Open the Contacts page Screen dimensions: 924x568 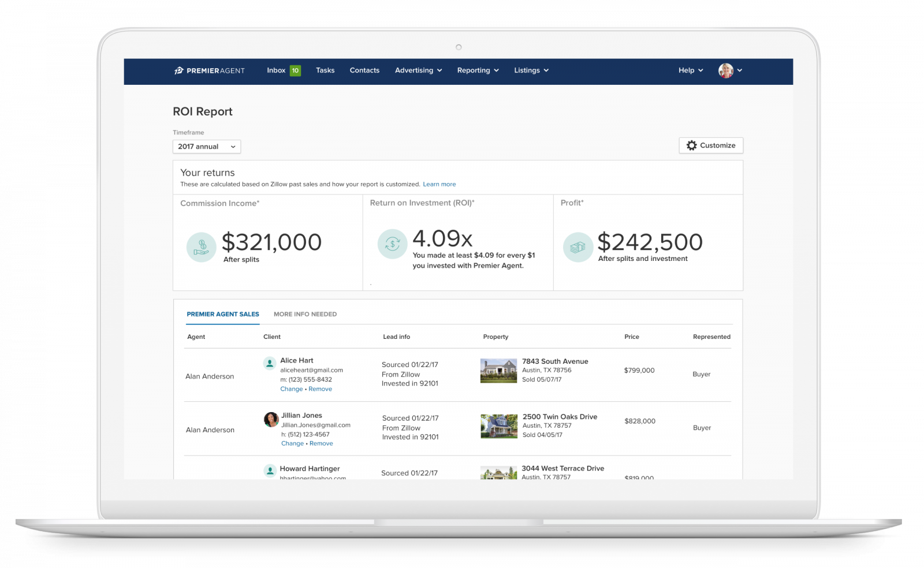364,70
